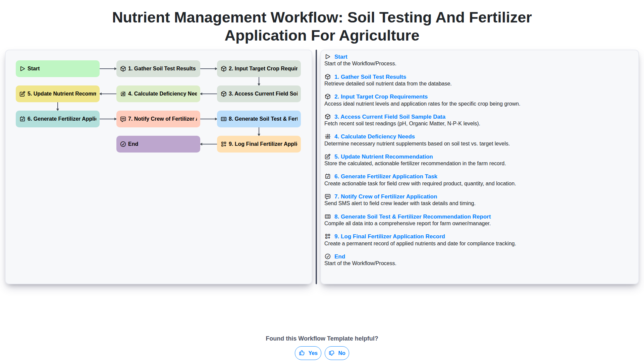Open the 8. Generate Soil Test & Fertilizer Recommendation Report link

412,217
